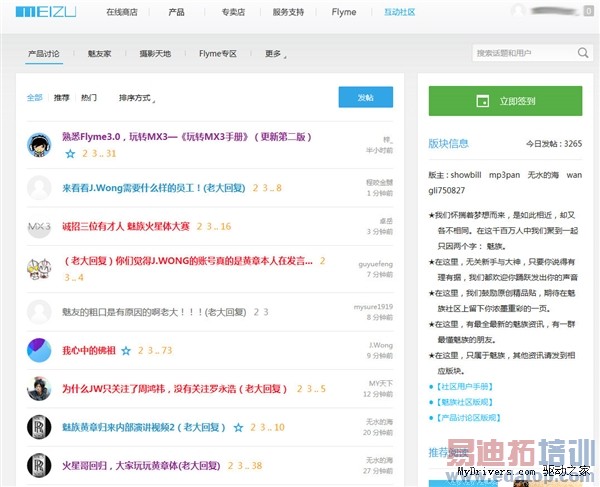This screenshot has width=600, height=487.
Task: Open moderator mp3pan's profile
Action: (x=504, y=175)
